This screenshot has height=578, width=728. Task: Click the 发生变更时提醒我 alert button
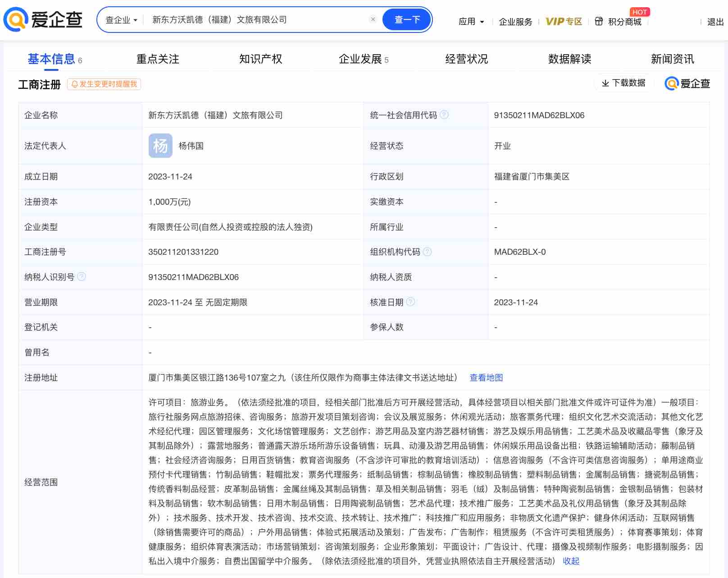coord(104,84)
